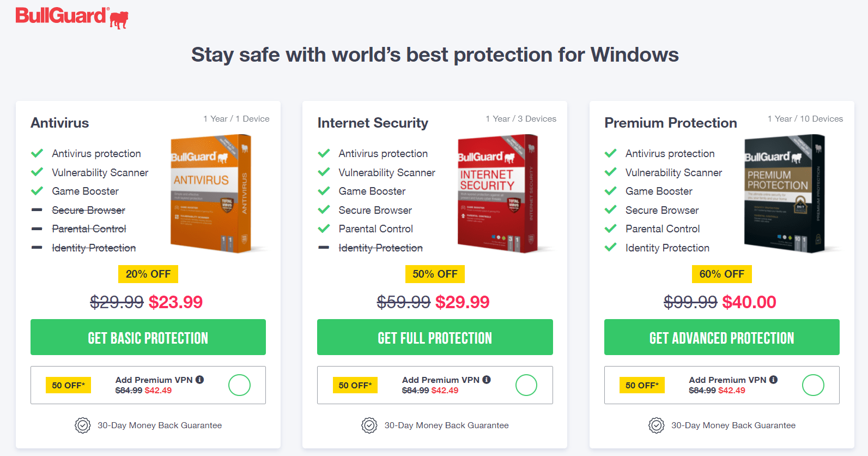Screen dimensions: 868x456
Task: Click the 50 OFF* badge in Antivirus card
Action: 68,385
